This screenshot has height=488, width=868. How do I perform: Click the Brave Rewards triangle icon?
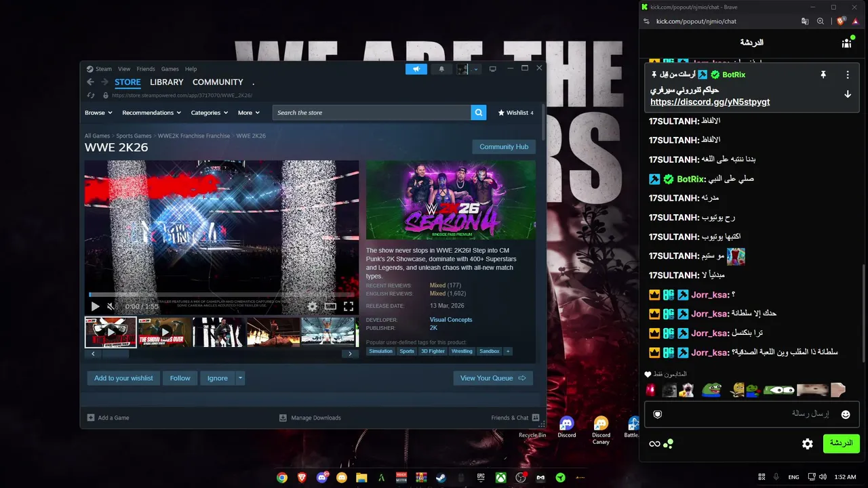click(x=856, y=21)
